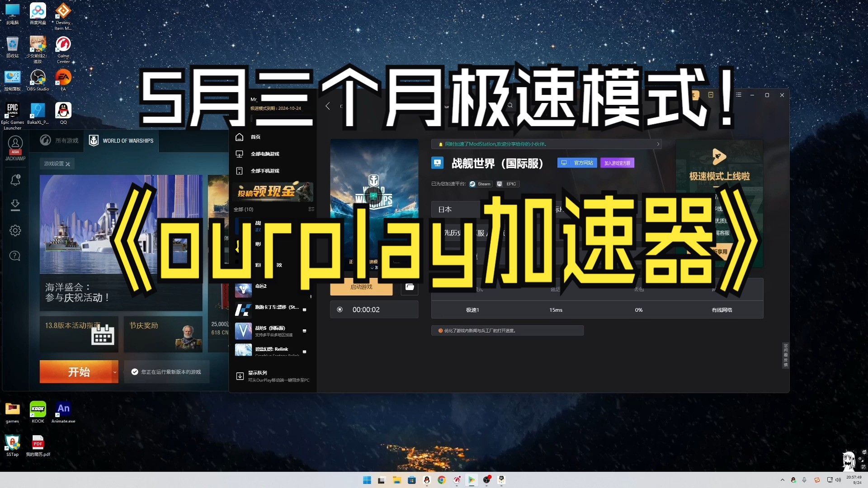Image resolution: width=868 pixels, height=488 pixels.
Task: Select 碧蓝幻想: Relink in the game list
Action: coord(272,350)
